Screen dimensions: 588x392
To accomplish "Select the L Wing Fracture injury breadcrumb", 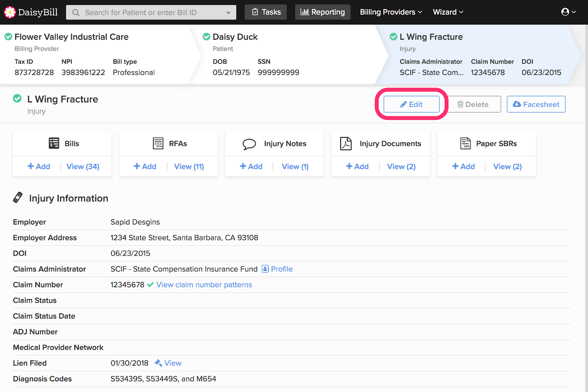I will click(431, 37).
